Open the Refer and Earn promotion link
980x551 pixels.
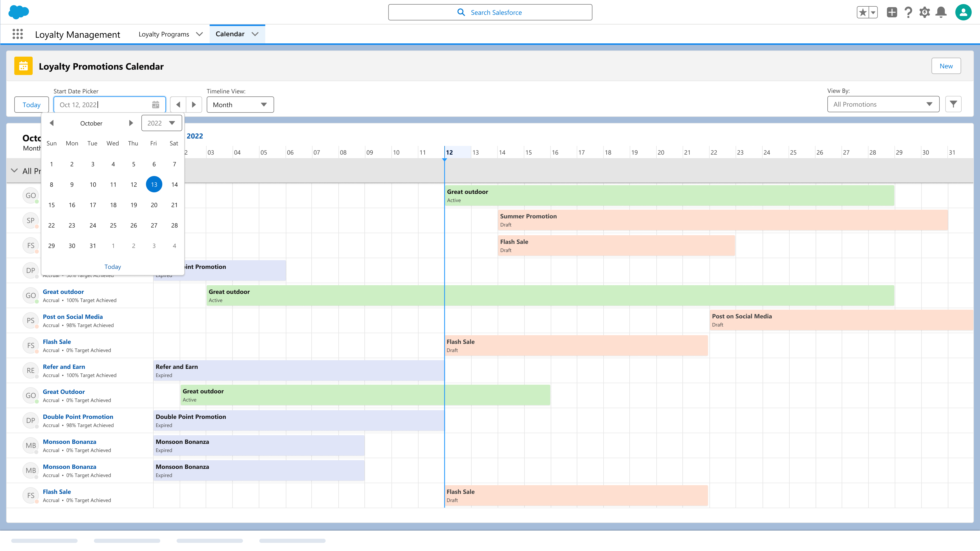64,367
